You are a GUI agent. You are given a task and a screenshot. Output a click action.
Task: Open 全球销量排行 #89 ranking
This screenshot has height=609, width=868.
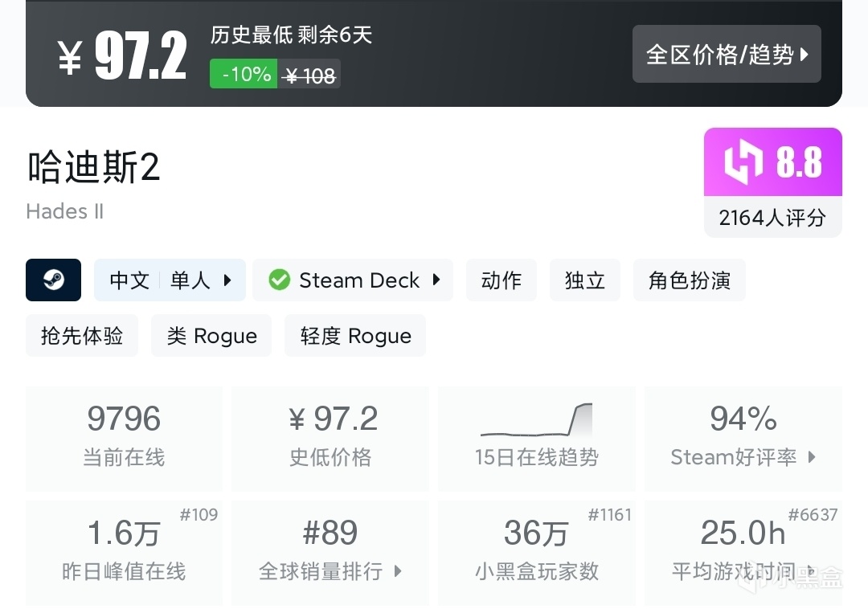[330, 552]
